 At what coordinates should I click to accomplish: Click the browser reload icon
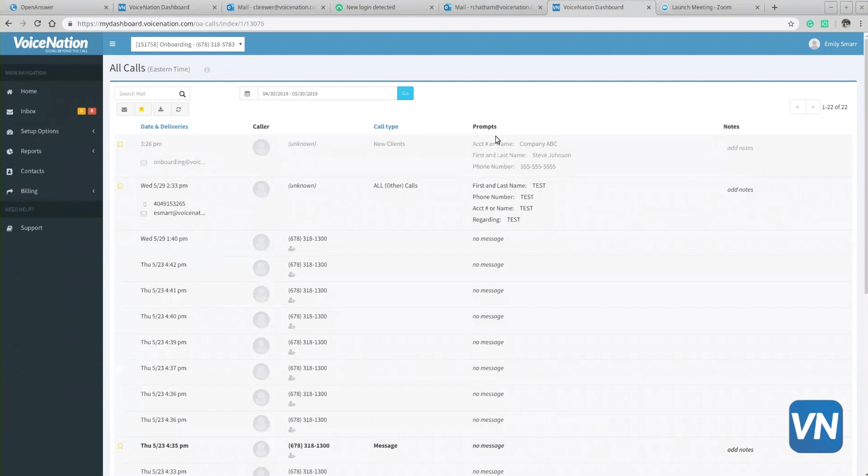(37, 23)
